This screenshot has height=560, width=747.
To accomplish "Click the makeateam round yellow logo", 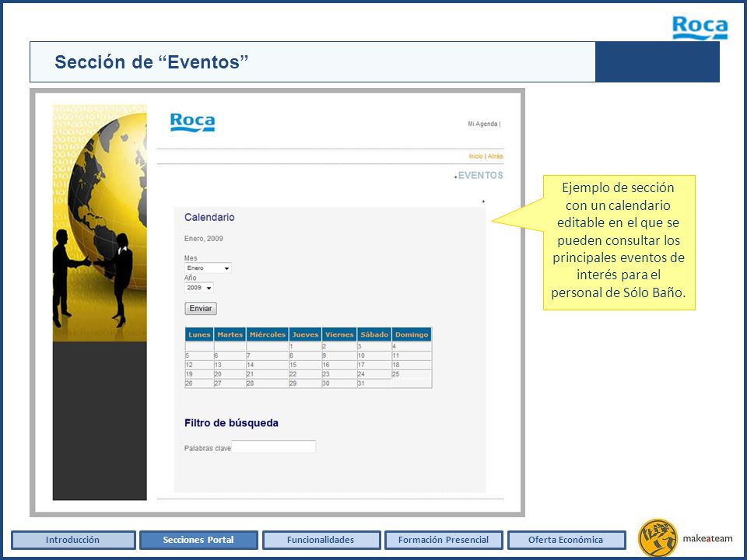I will click(658, 538).
